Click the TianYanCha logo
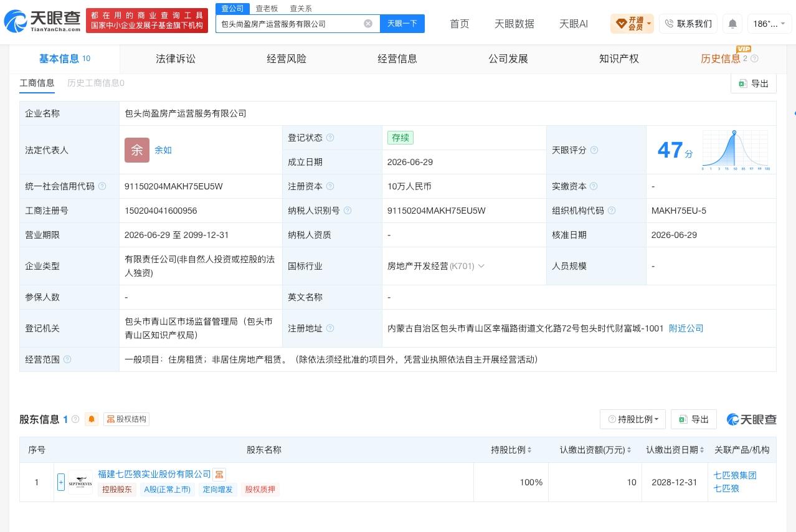 tap(42, 21)
